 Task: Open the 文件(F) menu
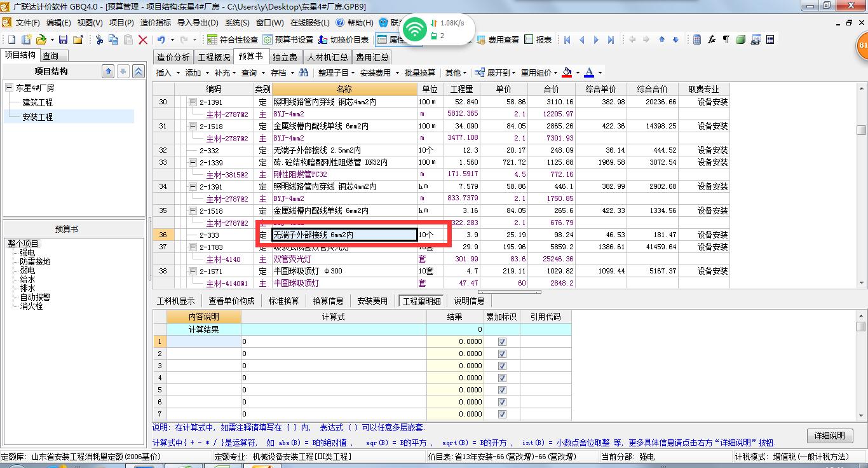tap(27, 22)
